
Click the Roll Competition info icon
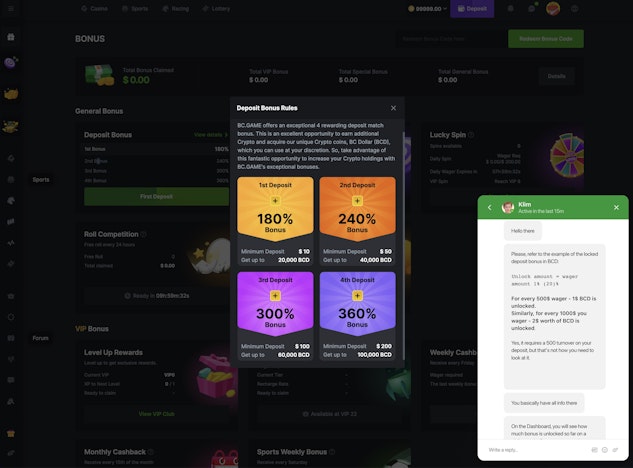click(143, 235)
